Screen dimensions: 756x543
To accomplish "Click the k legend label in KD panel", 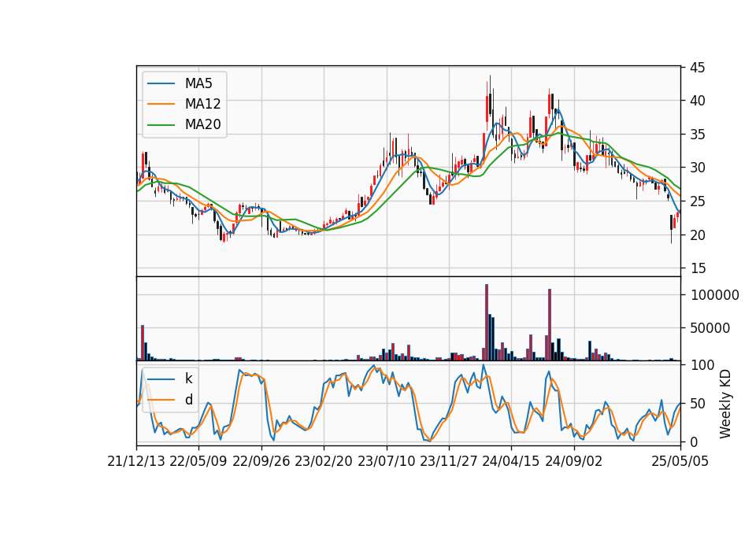I will 188,379.
